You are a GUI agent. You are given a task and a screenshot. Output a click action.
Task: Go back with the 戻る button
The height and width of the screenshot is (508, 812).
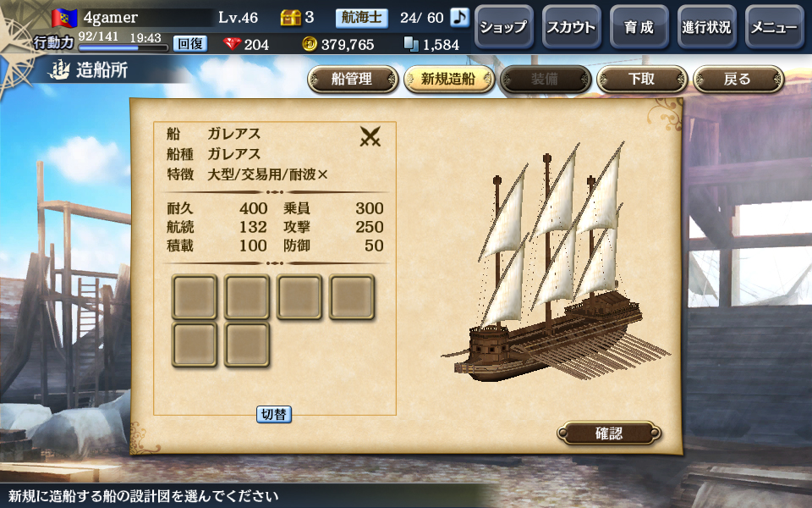pos(738,80)
